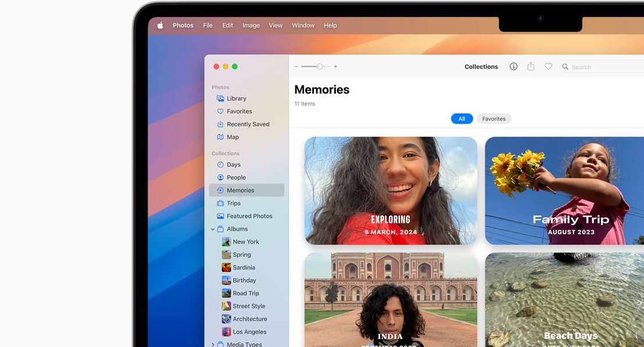
Task: Open the Exploring memory thumbnail
Action: click(391, 191)
